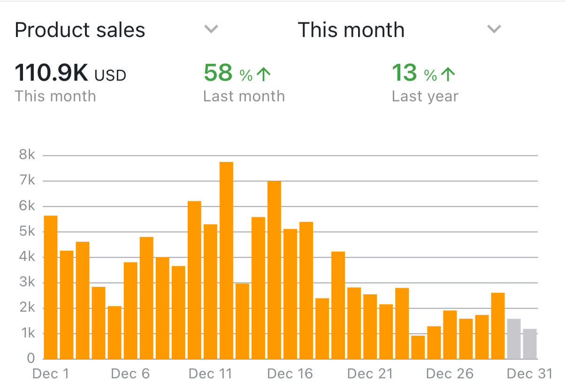
Task: Click the 8k gridline label
Action: click(26, 155)
